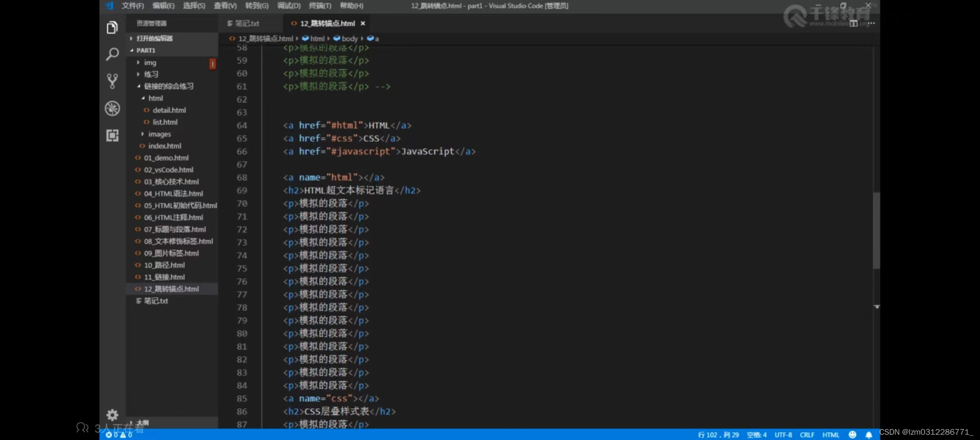
Task: Collapse the PART1 folder section
Action: 172,51
